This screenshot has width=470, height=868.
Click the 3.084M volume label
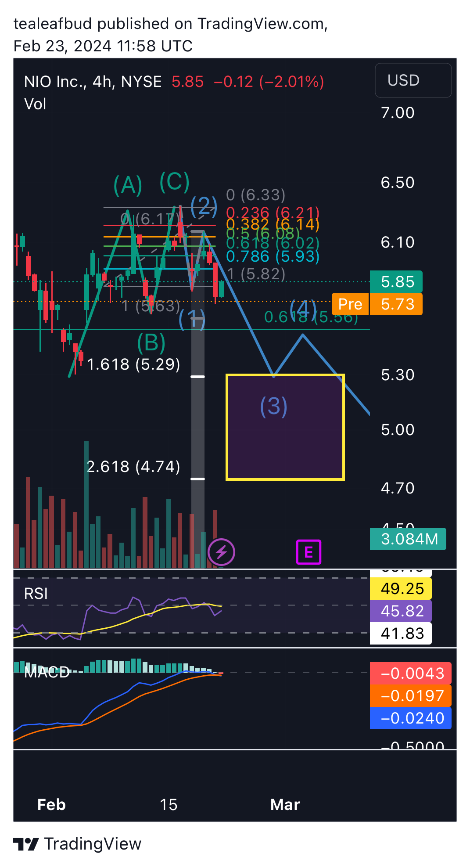(408, 539)
